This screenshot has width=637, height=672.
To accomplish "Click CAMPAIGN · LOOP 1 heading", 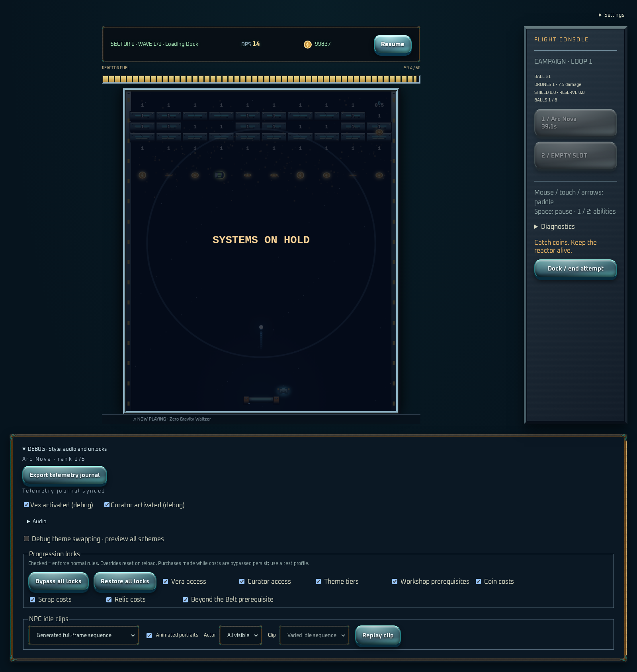I will [x=563, y=61].
